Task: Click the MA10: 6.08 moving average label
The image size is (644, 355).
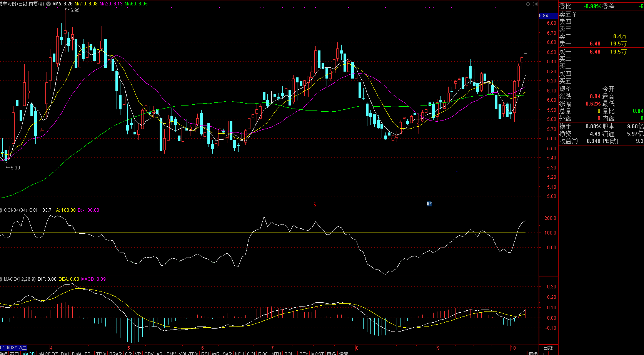Action: click(86, 4)
